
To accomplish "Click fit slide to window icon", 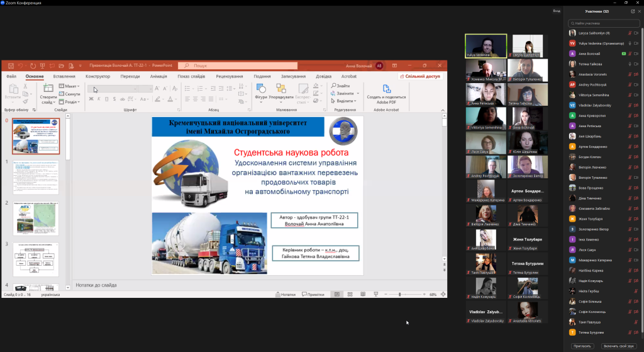I will 443,295.
